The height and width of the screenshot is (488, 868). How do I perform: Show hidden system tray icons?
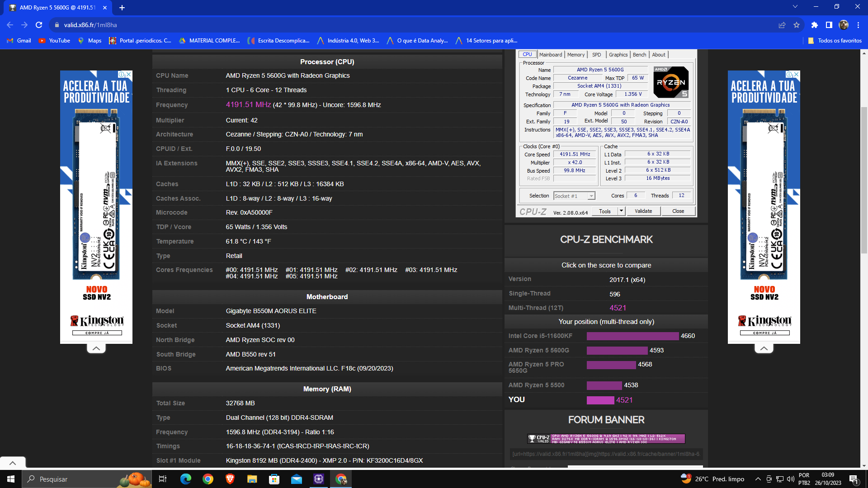tap(758, 479)
